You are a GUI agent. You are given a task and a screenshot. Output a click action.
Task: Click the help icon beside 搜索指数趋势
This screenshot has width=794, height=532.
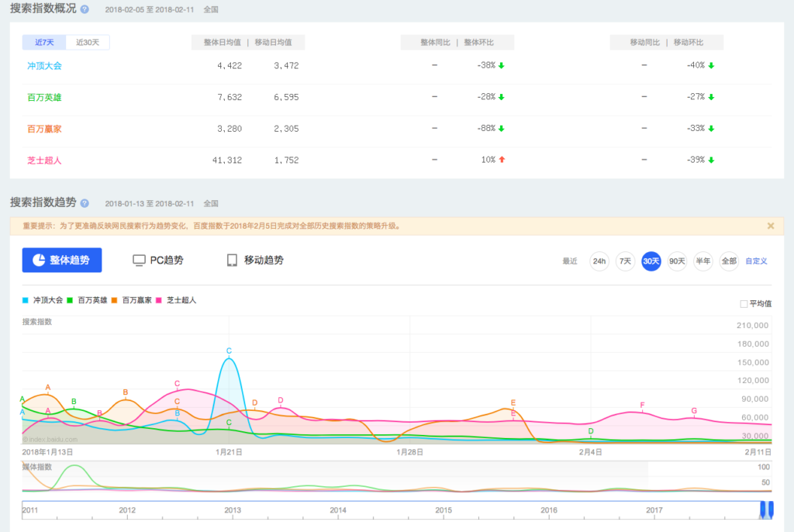pos(85,203)
